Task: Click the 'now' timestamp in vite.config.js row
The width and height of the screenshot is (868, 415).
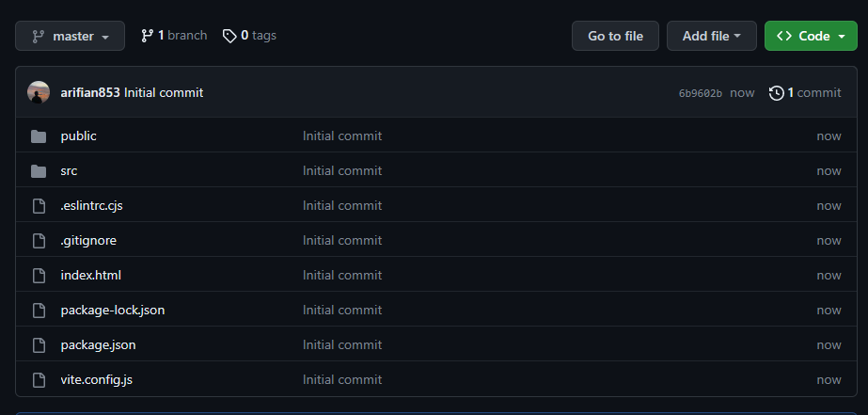Action: pos(829,380)
